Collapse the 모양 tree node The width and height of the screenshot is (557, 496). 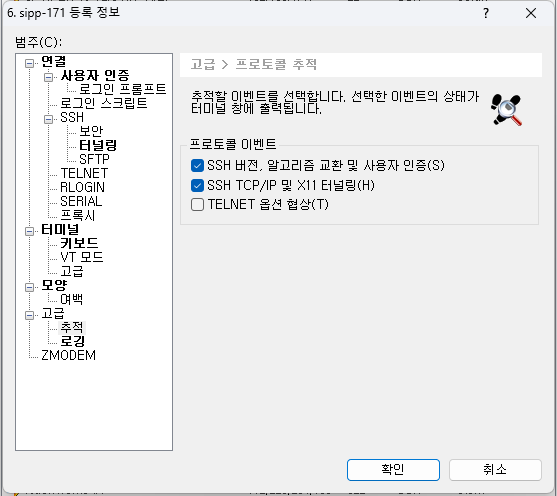29,287
